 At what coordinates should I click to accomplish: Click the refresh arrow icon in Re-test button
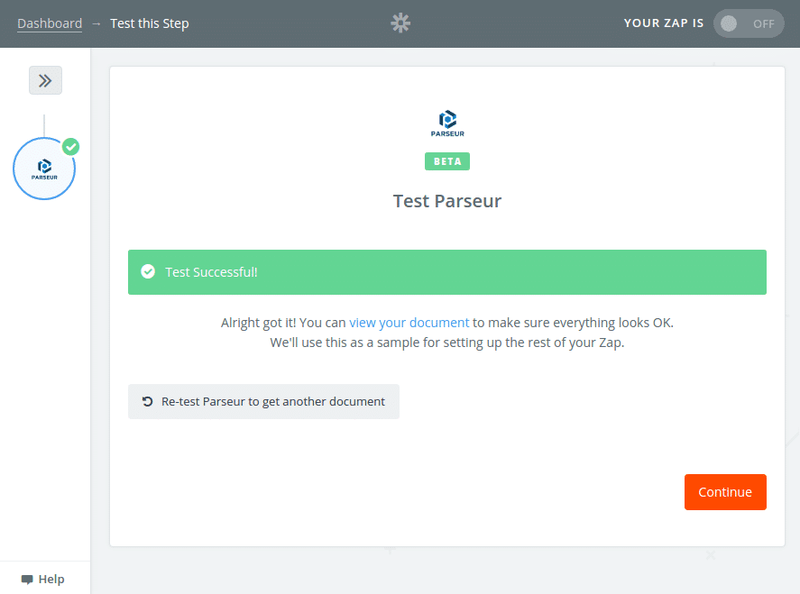tap(147, 402)
